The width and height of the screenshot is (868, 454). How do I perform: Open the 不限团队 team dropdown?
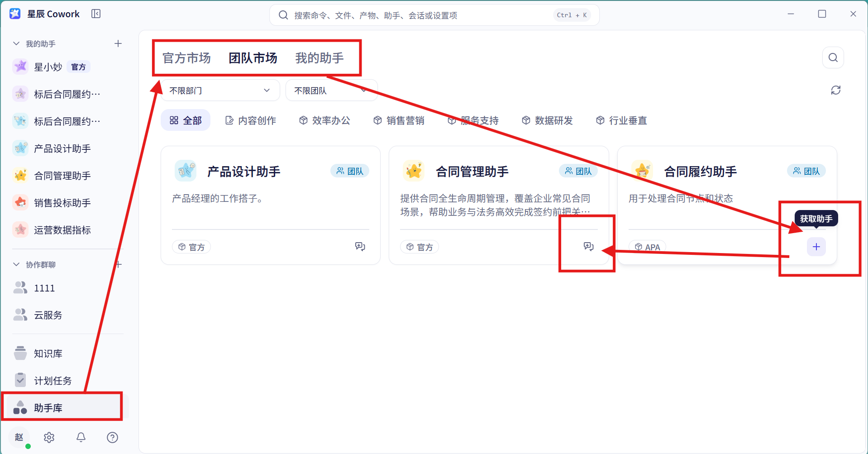tap(331, 91)
